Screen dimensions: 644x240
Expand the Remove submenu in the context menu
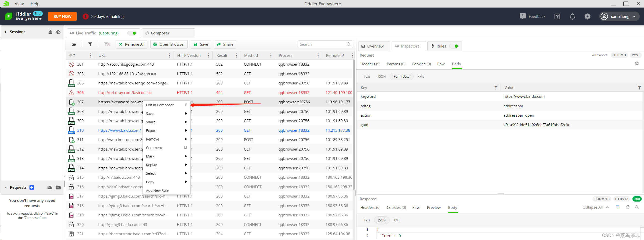tap(166, 139)
